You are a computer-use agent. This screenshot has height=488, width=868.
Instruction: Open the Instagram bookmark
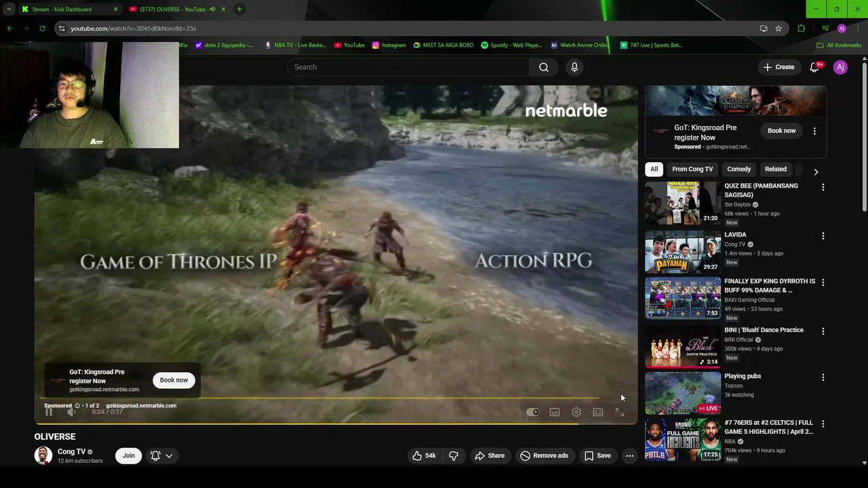(x=389, y=45)
